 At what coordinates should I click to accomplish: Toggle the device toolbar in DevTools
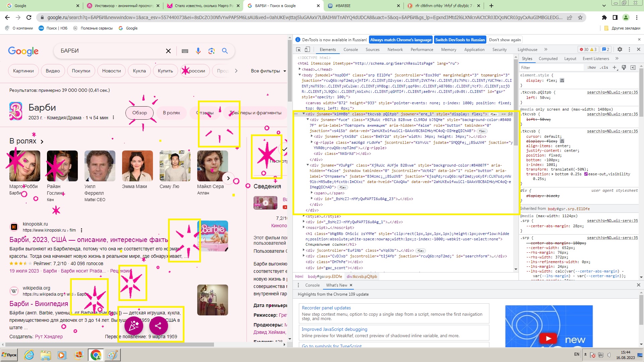pyautogui.click(x=307, y=49)
